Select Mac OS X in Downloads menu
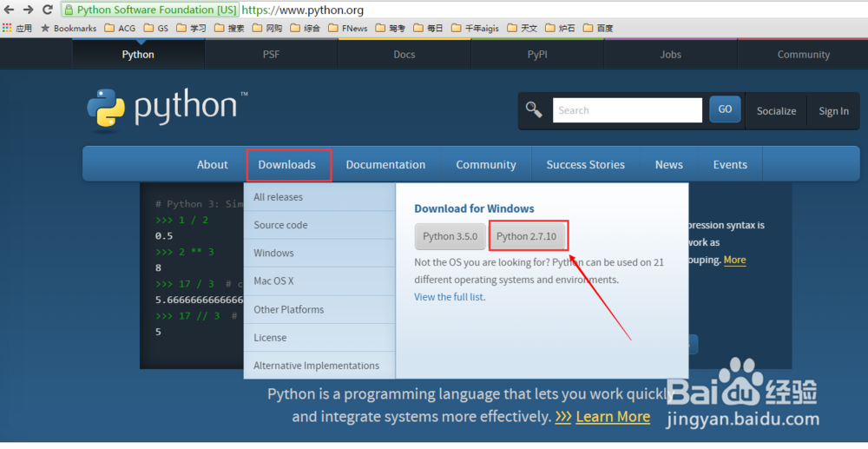Screen dimensions: 868x449 319,281
